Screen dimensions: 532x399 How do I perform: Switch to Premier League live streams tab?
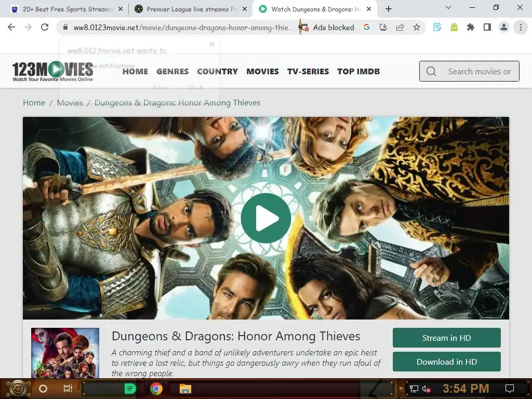point(191,9)
